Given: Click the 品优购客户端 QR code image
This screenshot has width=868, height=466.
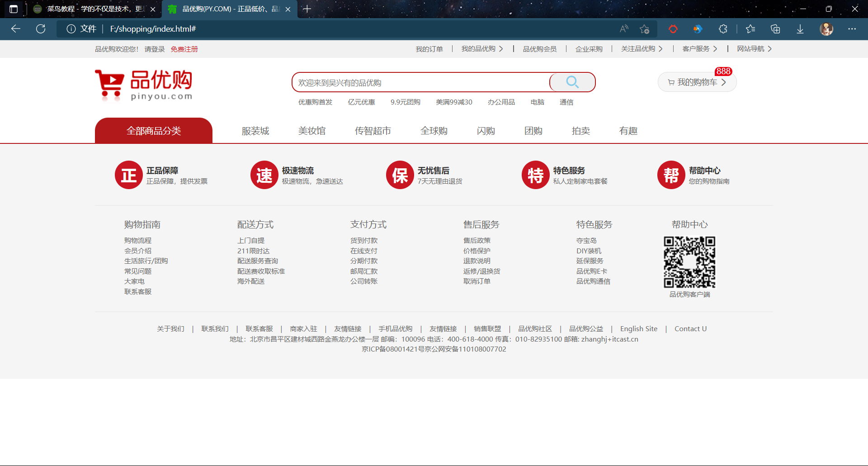Looking at the screenshot, I should 689,262.
